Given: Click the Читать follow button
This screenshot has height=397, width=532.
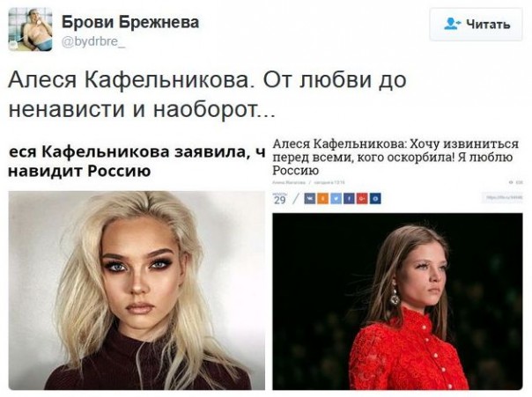Looking at the screenshot, I should 476,25.
